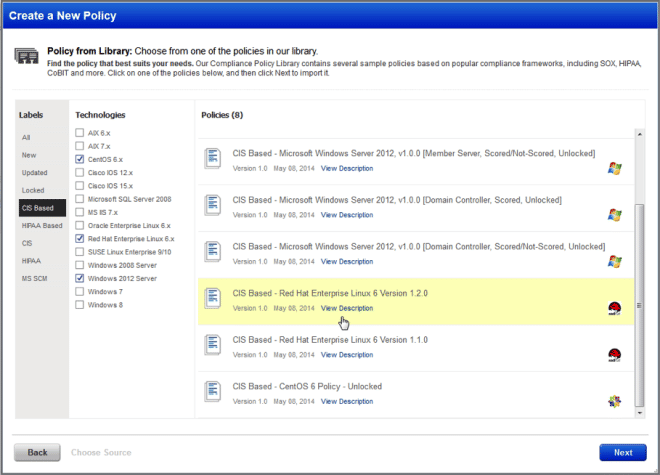Check the AIX 6.x technology checkbox
Image resolution: width=660 pixels, height=475 pixels.
[x=80, y=133]
